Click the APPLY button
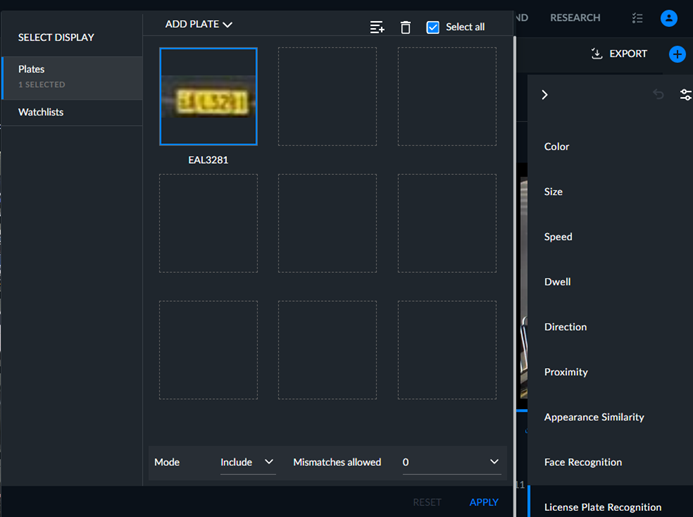The image size is (693, 517). coord(484,502)
